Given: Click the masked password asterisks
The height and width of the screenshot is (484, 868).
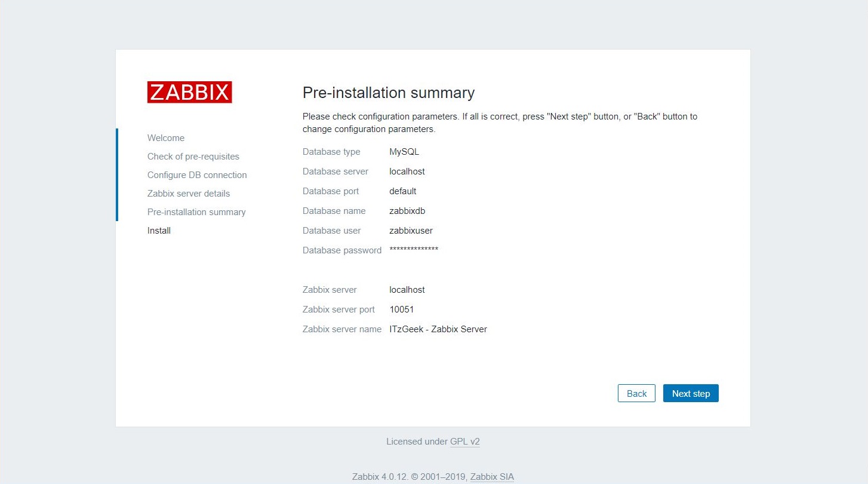Looking at the screenshot, I should tap(414, 249).
